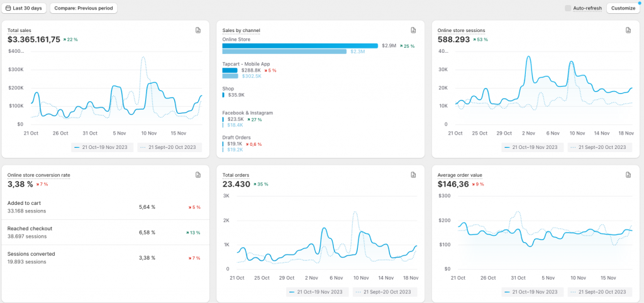
Task: Toggle 21 Oct–19 Nov 2023 legend in Average order value
Action: [x=533, y=292]
